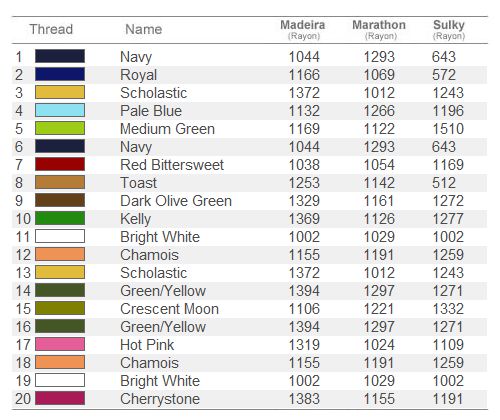Select the Medium Green thread swatch

point(60,128)
